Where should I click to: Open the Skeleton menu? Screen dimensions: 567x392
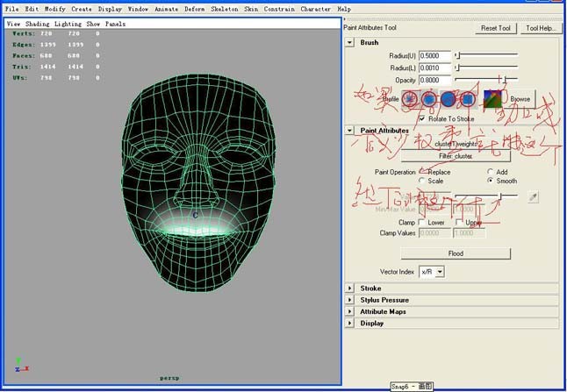(x=225, y=9)
